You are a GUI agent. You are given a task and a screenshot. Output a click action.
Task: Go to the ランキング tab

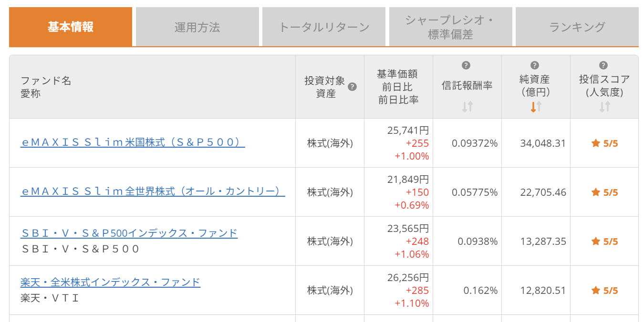click(577, 27)
